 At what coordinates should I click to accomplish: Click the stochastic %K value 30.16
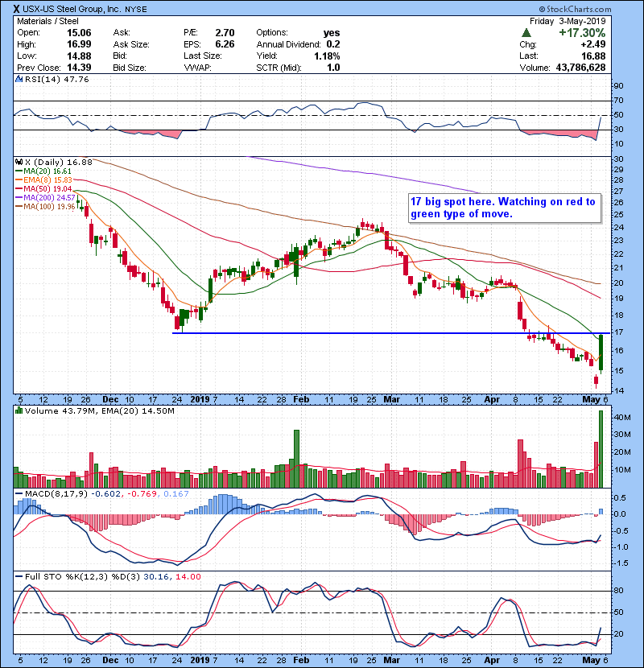(x=156, y=577)
